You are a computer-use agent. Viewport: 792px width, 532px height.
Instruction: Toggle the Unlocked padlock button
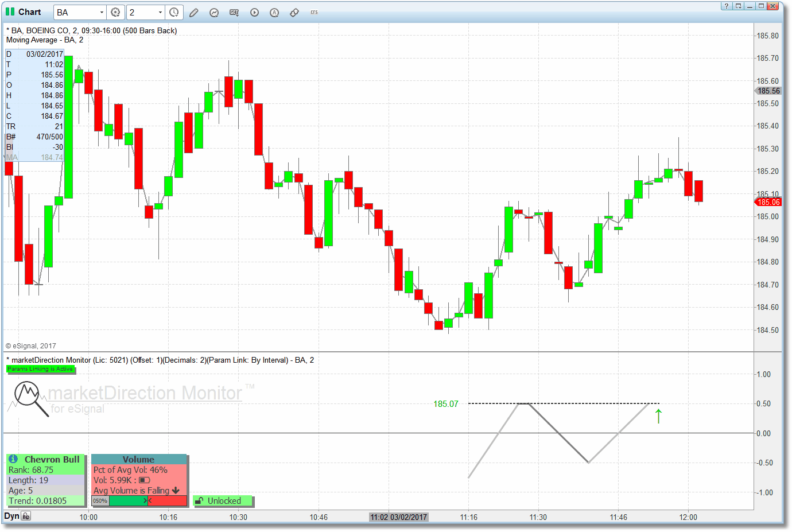pos(223,501)
